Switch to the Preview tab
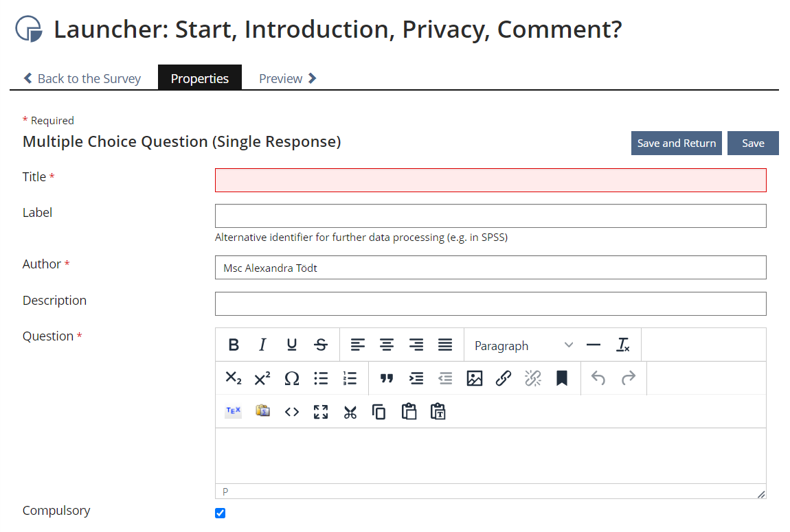Image resolution: width=790 pixels, height=532 pixels. [x=287, y=78]
